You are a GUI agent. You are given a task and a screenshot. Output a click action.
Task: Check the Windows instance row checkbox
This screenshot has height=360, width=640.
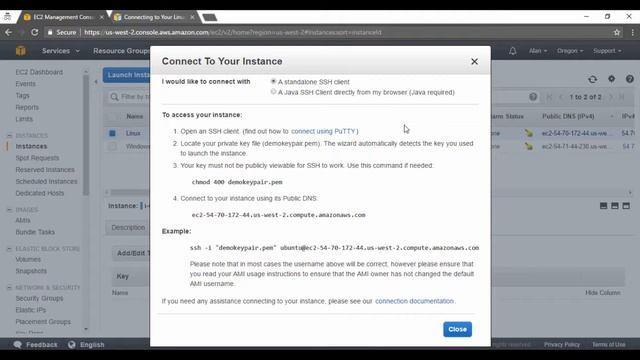pyautogui.click(x=112, y=146)
